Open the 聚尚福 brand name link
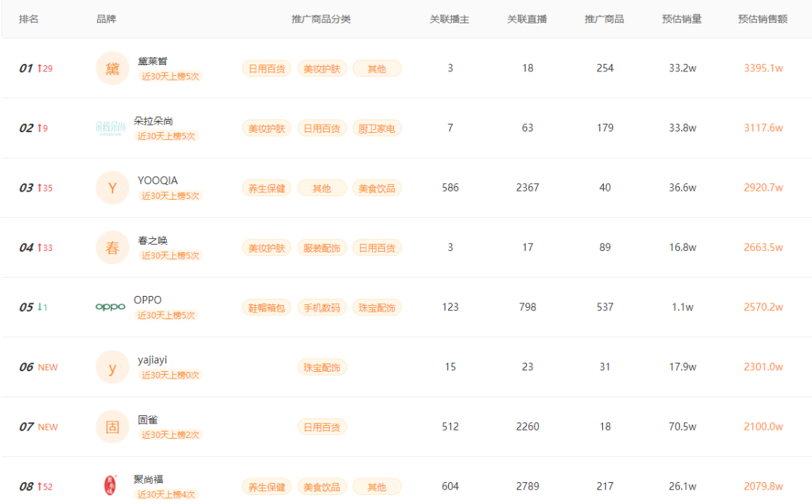This screenshot has height=504, width=812. tap(148, 479)
